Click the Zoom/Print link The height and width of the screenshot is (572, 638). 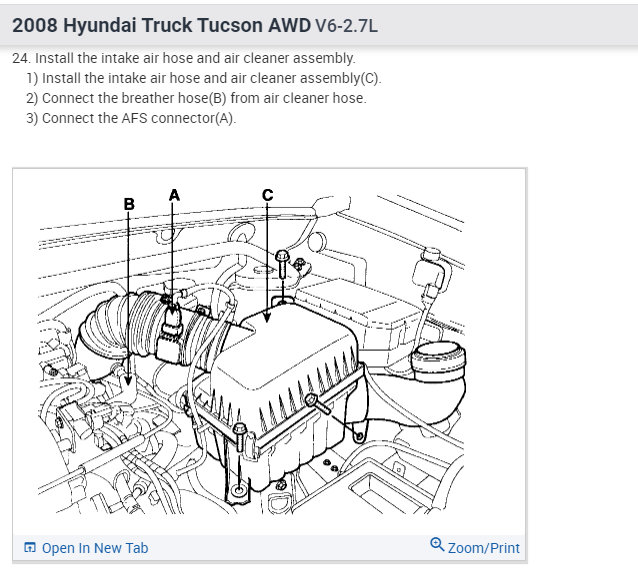(x=475, y=546)
